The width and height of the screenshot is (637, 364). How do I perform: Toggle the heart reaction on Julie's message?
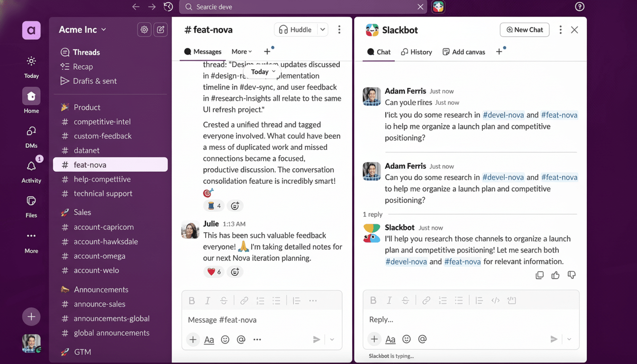pos(214,271)
